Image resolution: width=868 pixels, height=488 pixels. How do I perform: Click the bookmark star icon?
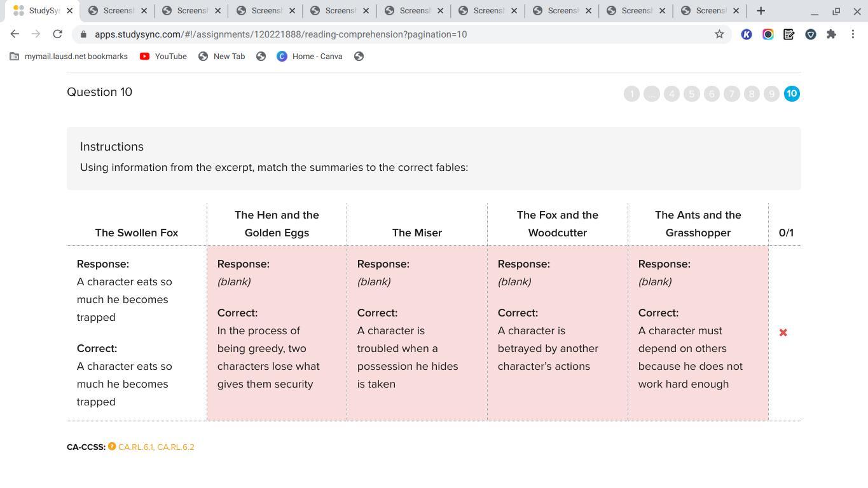click(719, 34)
